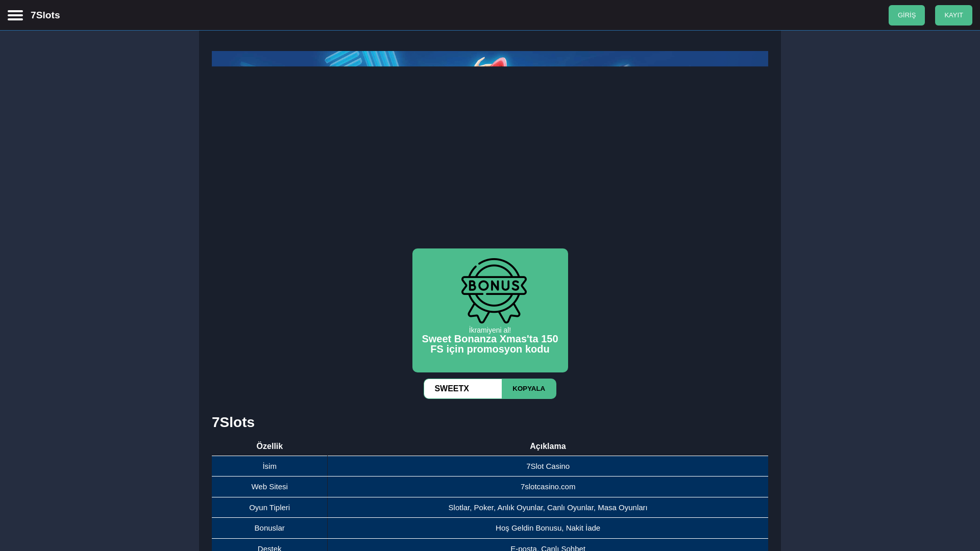Click the Web Sitesi table cell

click(269, 487)
